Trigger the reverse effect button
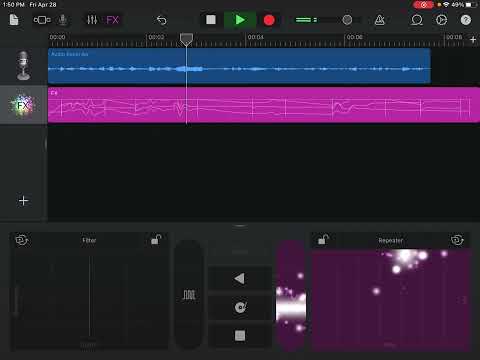 (x=240, y=279)
